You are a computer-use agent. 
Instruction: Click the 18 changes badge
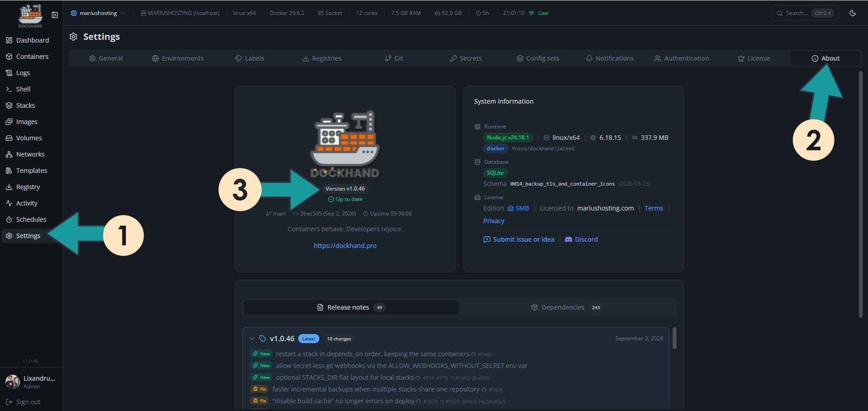(x=339, y=339)
